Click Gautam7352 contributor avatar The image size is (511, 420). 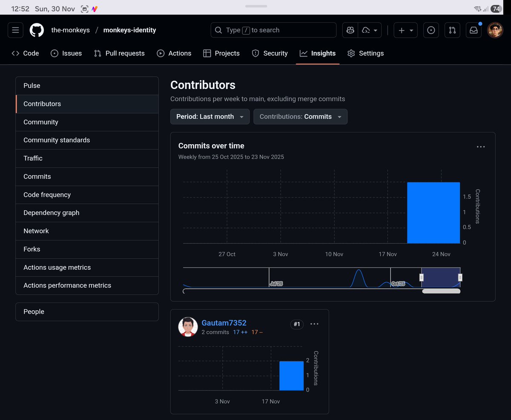point(188,327)
